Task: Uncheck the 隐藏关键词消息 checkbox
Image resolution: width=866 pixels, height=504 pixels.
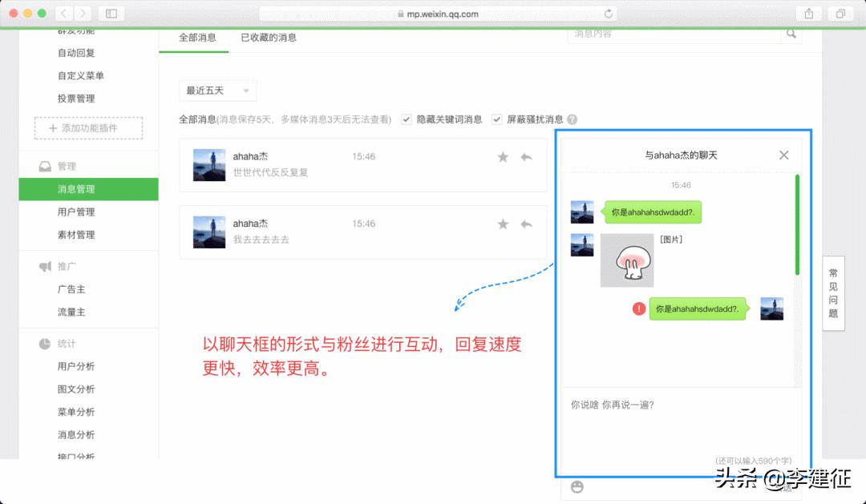Action: tap(408, 119)
